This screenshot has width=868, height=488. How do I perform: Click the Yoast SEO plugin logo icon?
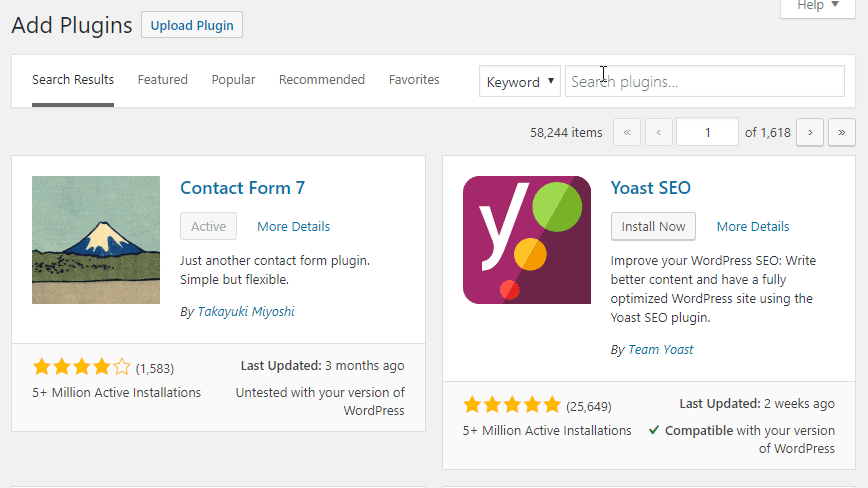tap(527, 240)
